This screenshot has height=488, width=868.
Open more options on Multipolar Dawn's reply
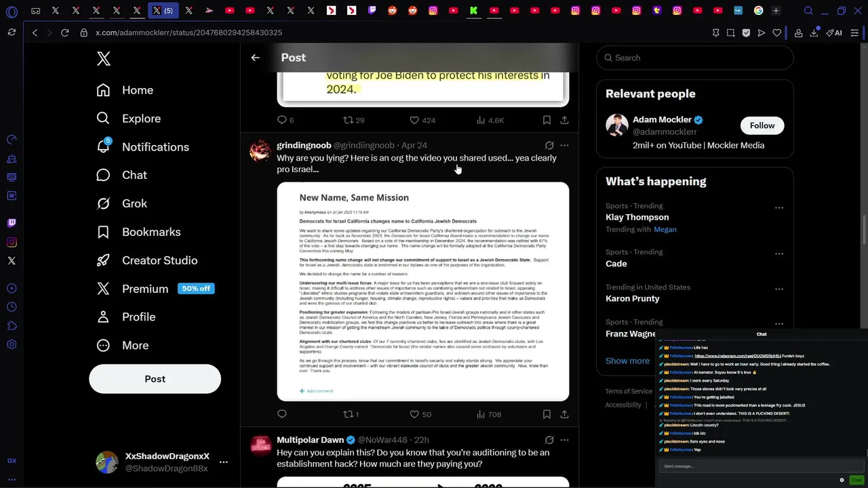coord(564,440)
